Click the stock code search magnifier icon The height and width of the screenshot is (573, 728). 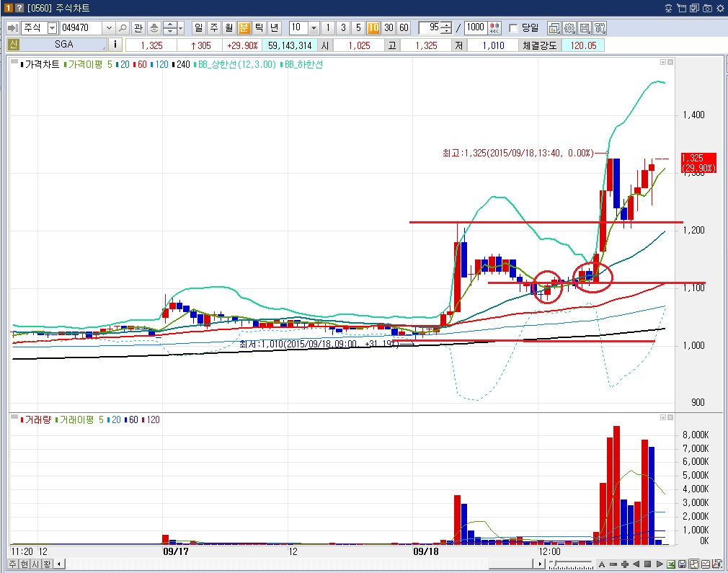tap(122, 28)
